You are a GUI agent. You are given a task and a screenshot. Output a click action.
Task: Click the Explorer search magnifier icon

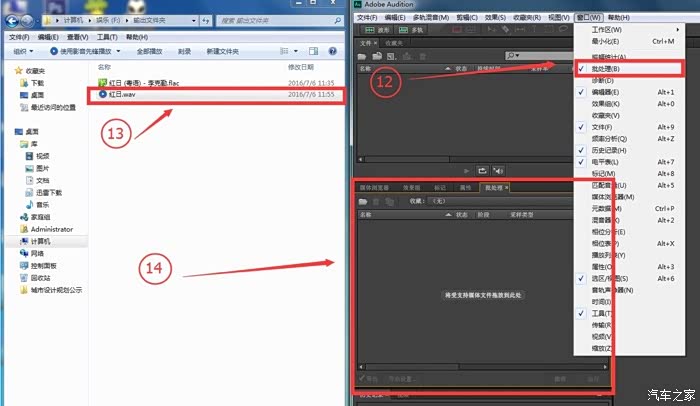point(338,21)
